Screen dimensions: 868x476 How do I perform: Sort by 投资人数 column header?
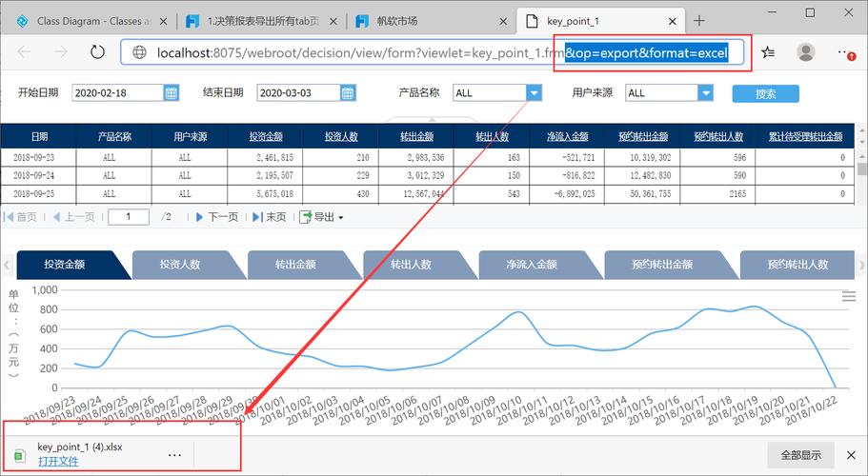pos(341,136)
